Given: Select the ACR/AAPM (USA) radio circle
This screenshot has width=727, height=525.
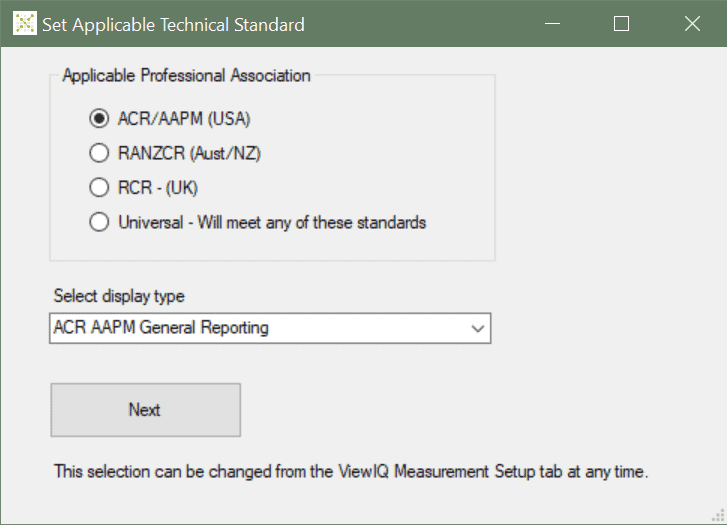Looking at the screenshot, I should click(99, 119).
